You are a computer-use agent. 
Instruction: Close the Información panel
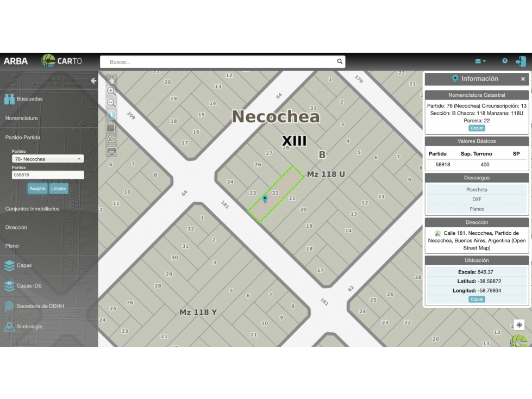(523, 79)
